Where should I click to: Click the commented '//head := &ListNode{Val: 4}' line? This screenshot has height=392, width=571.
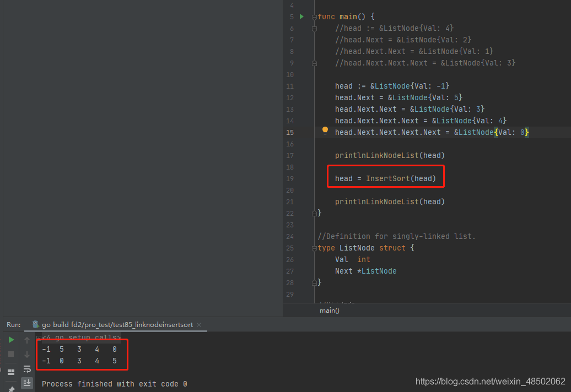point(395,29)
